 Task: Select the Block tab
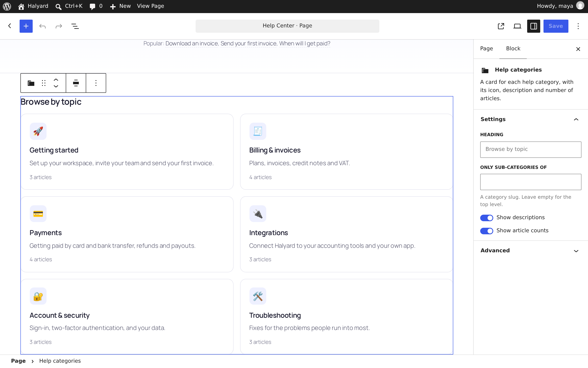(x=513, y=49)
